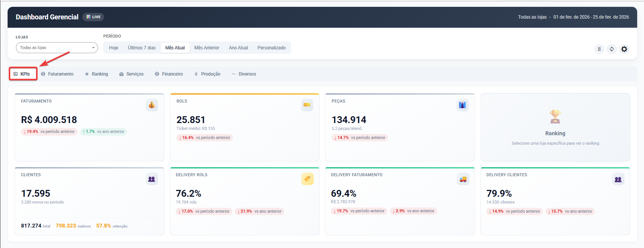Click the trophy icon in Ranking panel

pyautogui.click(x=555, y=117)
